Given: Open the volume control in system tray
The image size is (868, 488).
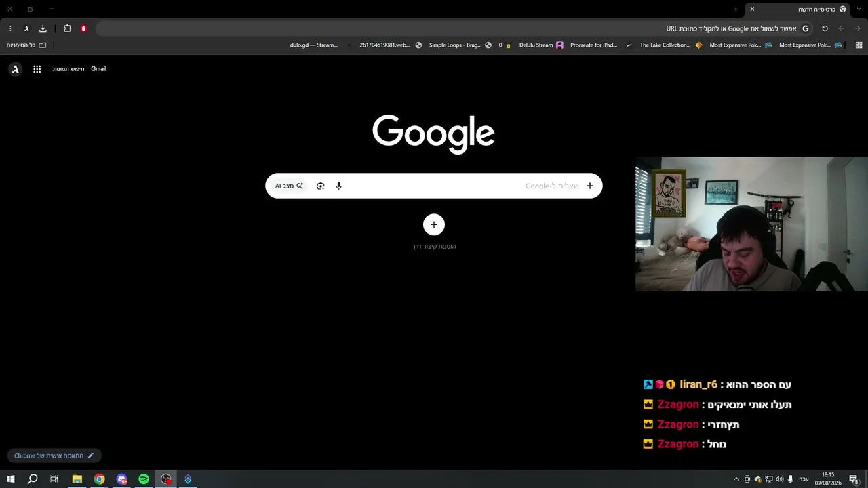Looking at the screenshot, I should tap(779, 479).
